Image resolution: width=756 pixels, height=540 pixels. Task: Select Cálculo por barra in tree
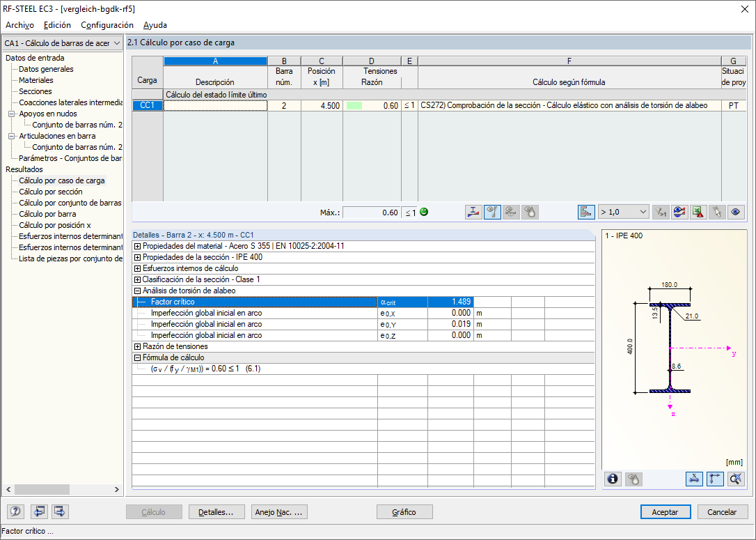(x=47, y=214)
